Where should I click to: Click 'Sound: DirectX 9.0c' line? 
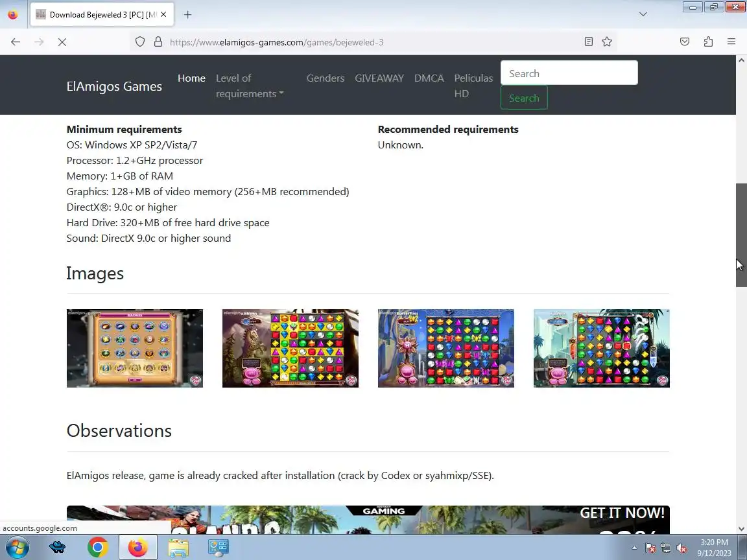[x=148, y=238]
